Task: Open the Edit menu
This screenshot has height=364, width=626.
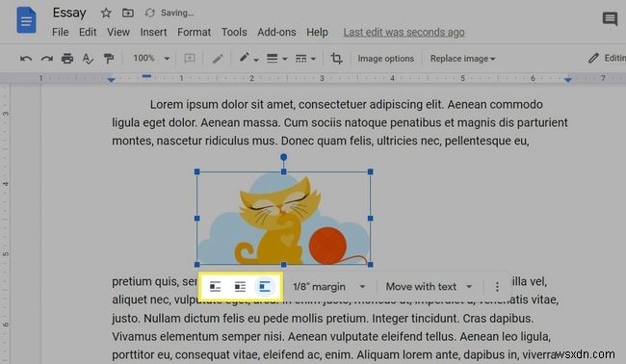Action: [x=88, y=32]
